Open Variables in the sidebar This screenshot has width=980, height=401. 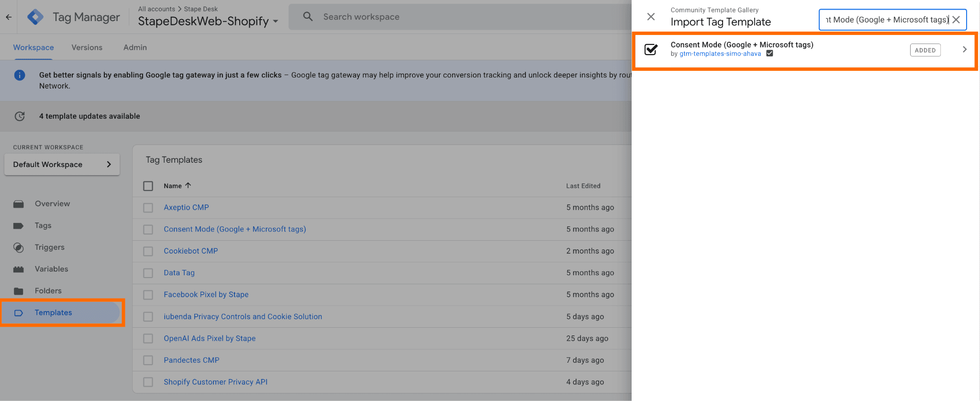point(51,269)
